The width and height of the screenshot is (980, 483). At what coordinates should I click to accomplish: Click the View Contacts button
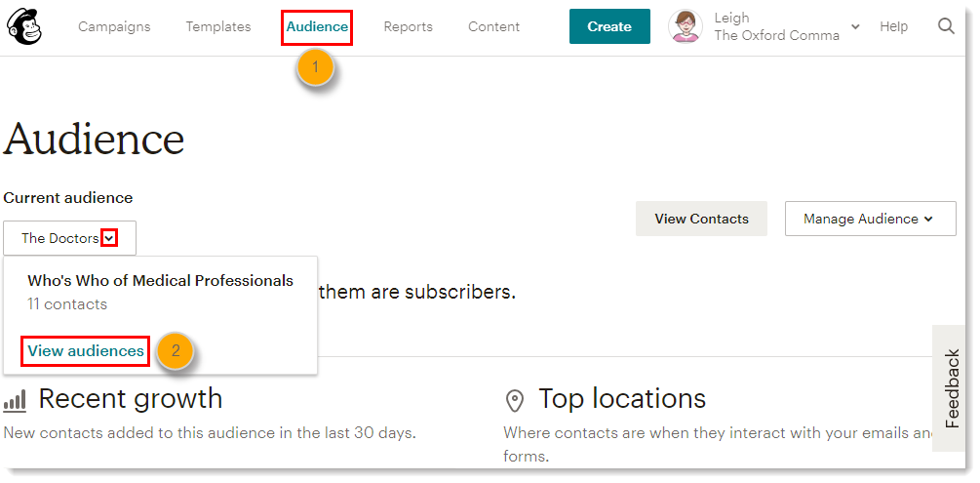701,219
